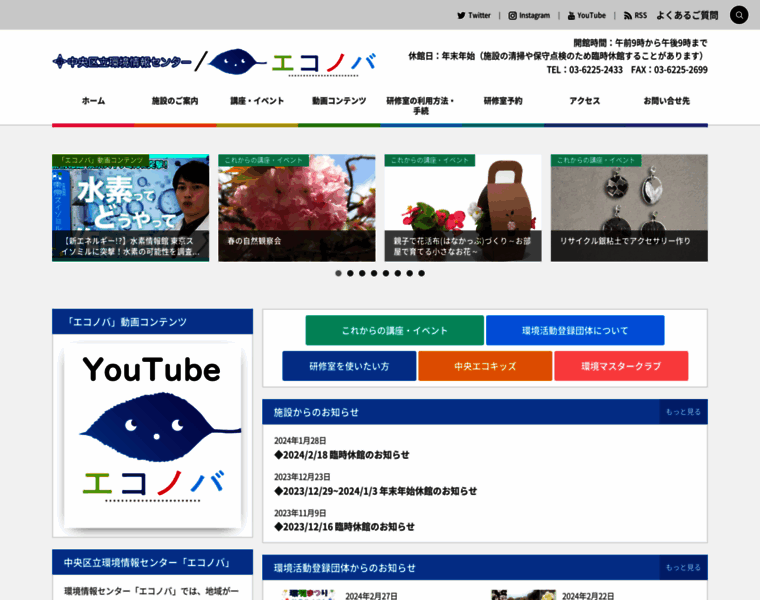Viewport: 760px width, 600px height.
Task: Open 施設のご案内 menu item
Action: point(175,101)
